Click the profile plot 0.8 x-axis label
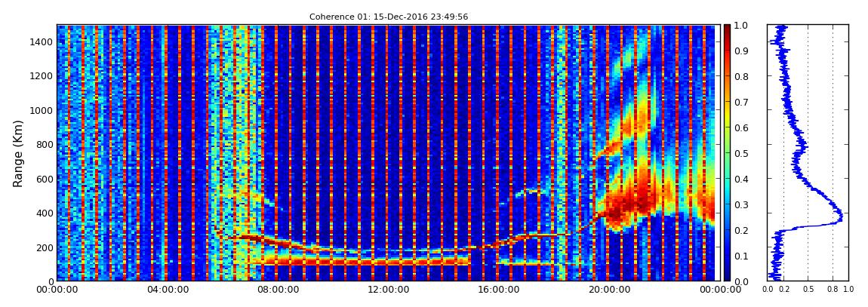 click(x=833, y=289)
